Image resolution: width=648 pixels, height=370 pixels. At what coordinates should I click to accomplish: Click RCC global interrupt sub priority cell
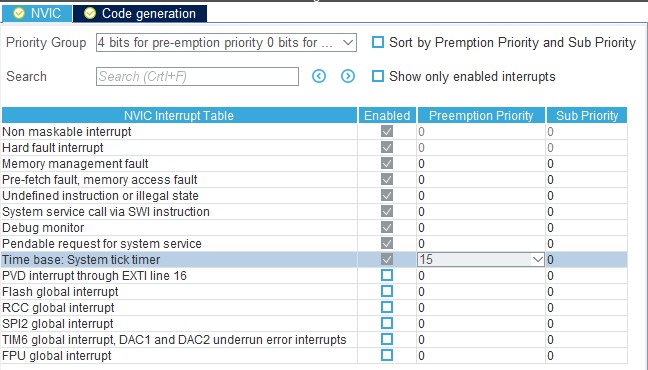pyautogui.click(x=587, y=308)
